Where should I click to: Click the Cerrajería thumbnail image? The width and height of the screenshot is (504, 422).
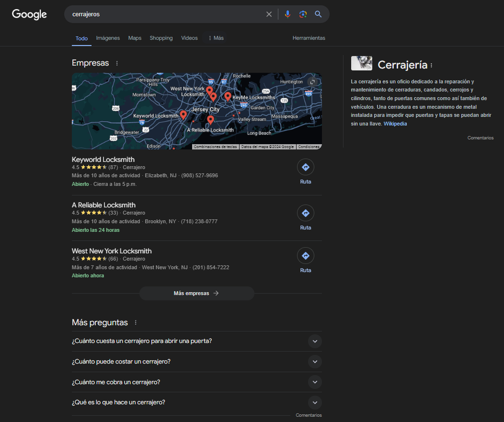coord(361,63)
